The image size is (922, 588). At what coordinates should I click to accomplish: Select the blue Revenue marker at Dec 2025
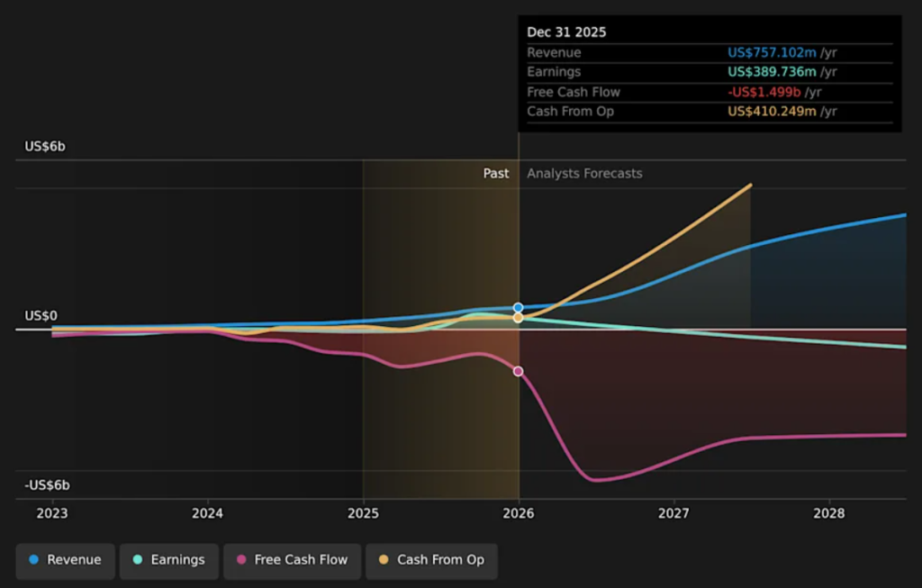coord(518,306)
